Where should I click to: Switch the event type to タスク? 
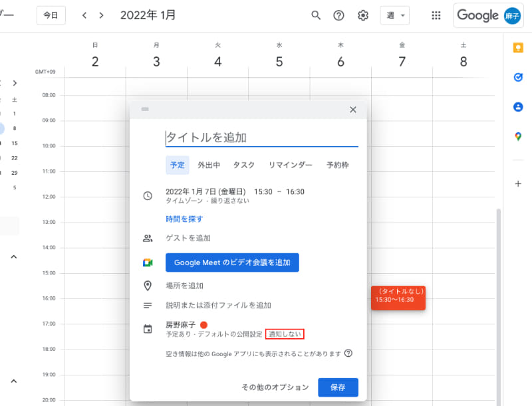(x=245, y=165)
